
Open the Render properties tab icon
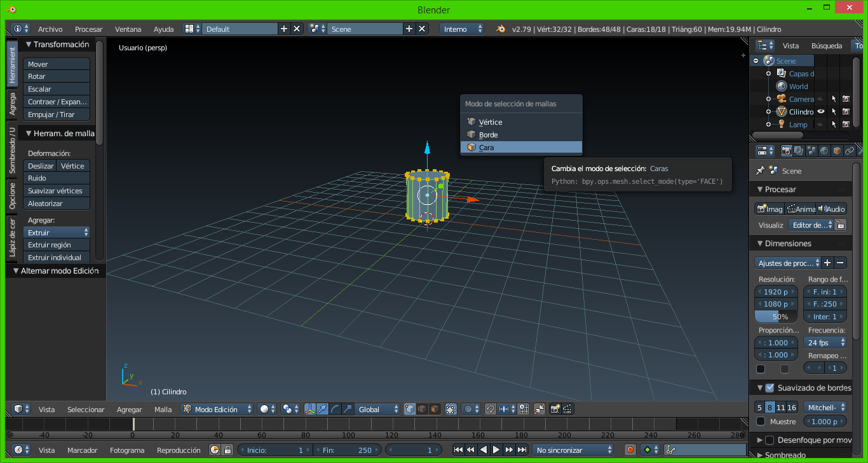(787, 151)
